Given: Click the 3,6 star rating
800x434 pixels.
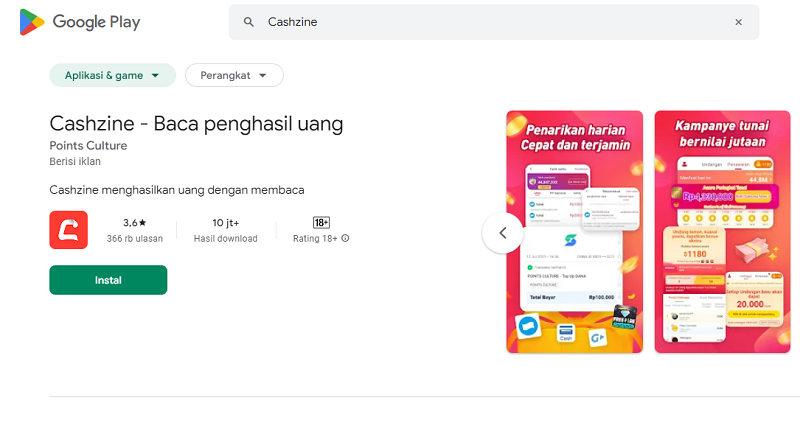Looking at the screenshot, I should pos(135,223).
